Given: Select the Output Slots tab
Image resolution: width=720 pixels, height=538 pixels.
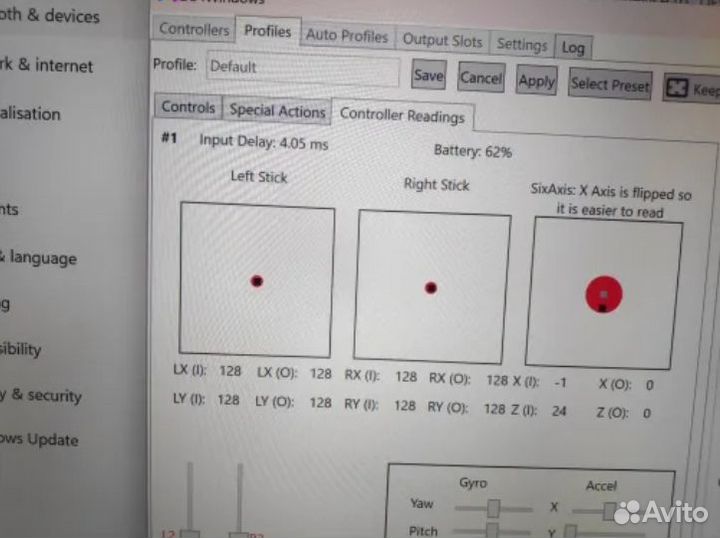Looking at the screenshot, I should click(442, 41).
